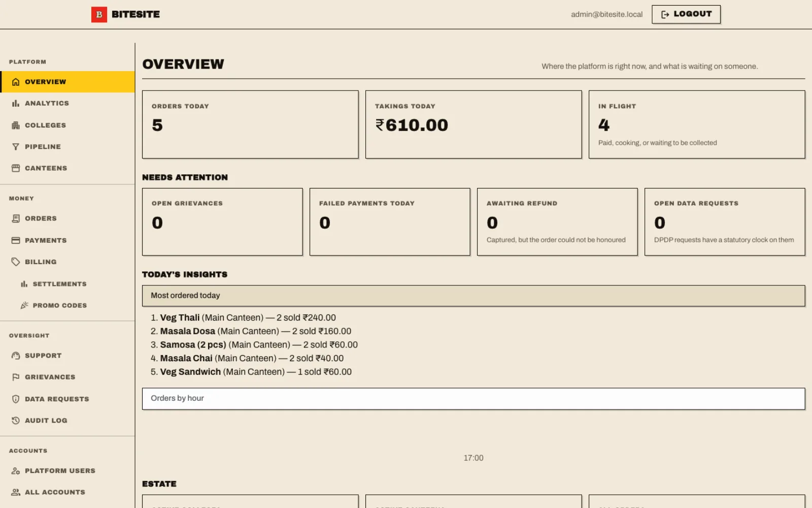Click the BITESITE brand name
812x508 pixels.
(x=136, y=14)
